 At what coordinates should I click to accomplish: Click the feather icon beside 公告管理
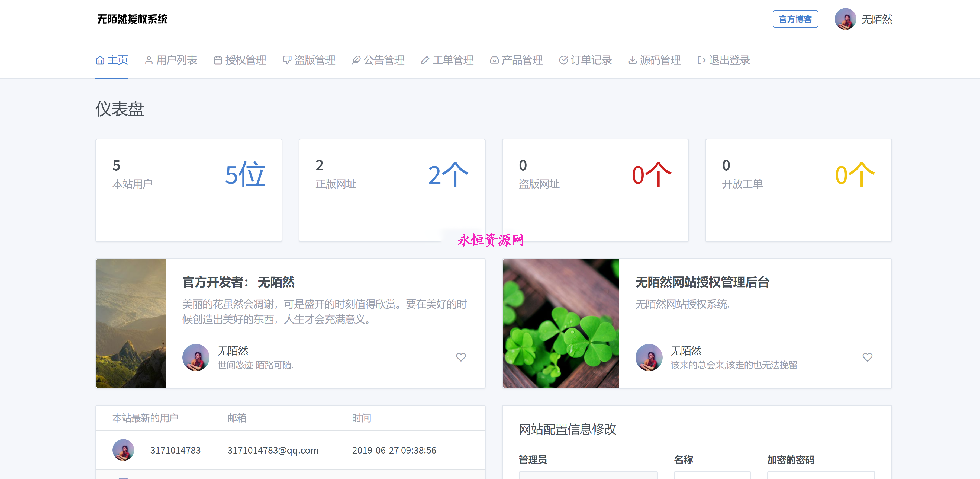coord(356,60)
